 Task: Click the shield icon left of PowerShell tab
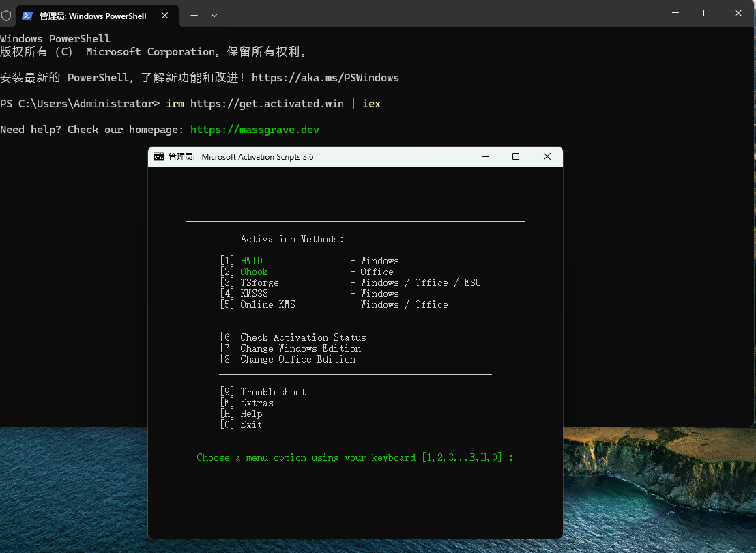tap(6, 16)
